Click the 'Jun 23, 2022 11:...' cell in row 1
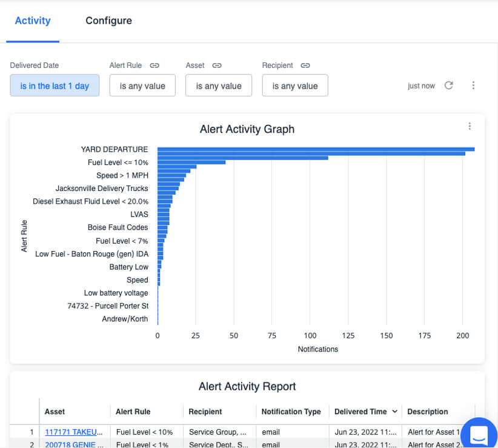The width and height of the screenshot is (498, 448). click(x=365, y=432)
